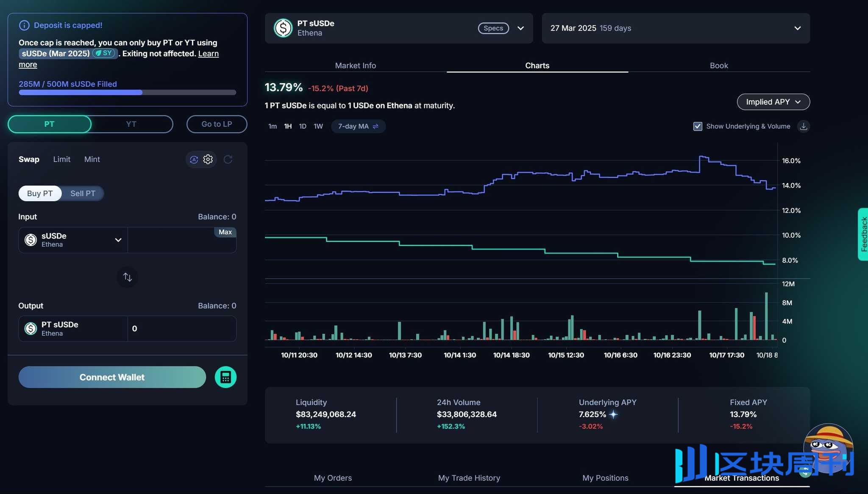Click the 16.0% y-axis label
The height and width of the screenshot is (494, 868).
point(791,161)
